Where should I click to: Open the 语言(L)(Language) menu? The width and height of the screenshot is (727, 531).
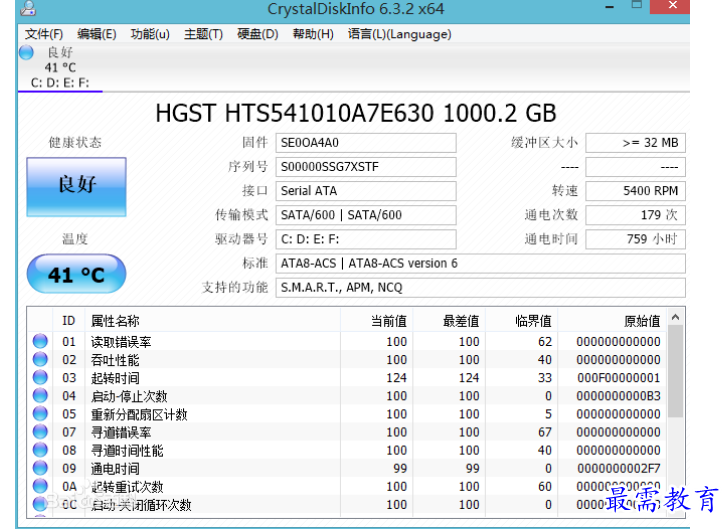click(399, 34)
